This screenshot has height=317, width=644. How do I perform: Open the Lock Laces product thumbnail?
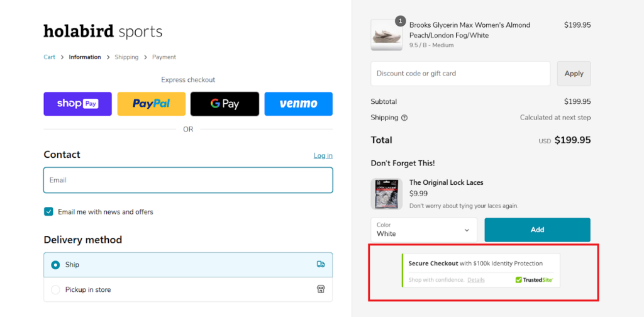click(387, 194)
